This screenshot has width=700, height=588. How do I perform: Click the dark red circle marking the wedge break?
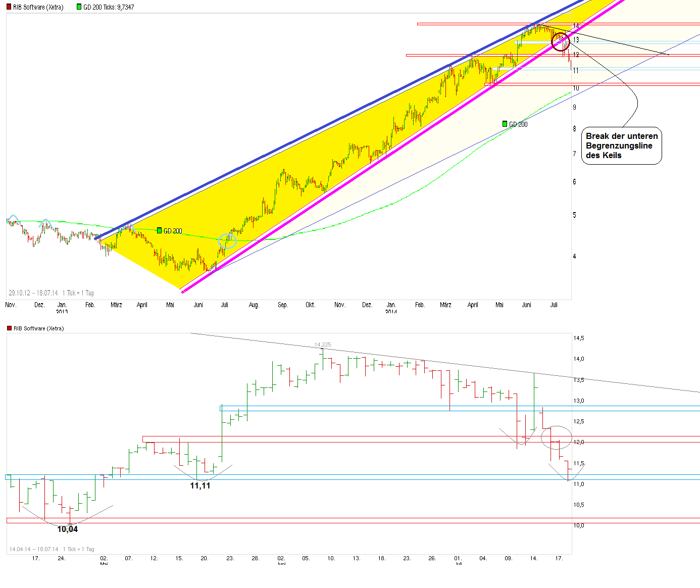tap(561, 42)
